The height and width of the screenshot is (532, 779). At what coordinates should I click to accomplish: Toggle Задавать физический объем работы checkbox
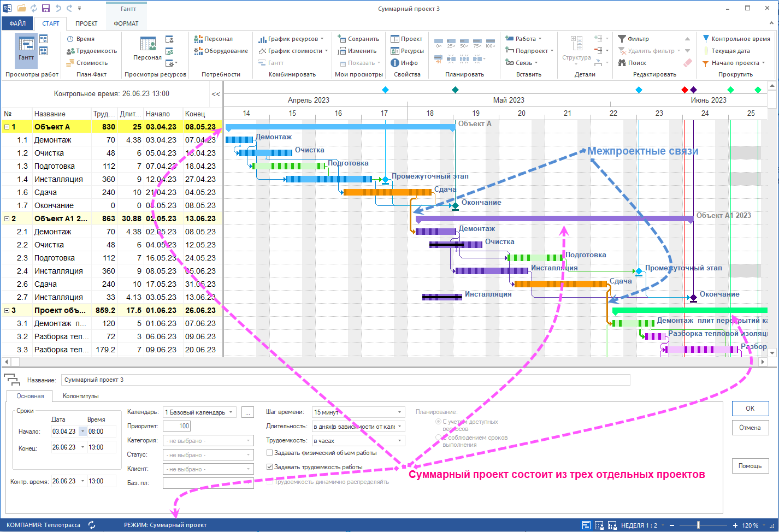269,453
